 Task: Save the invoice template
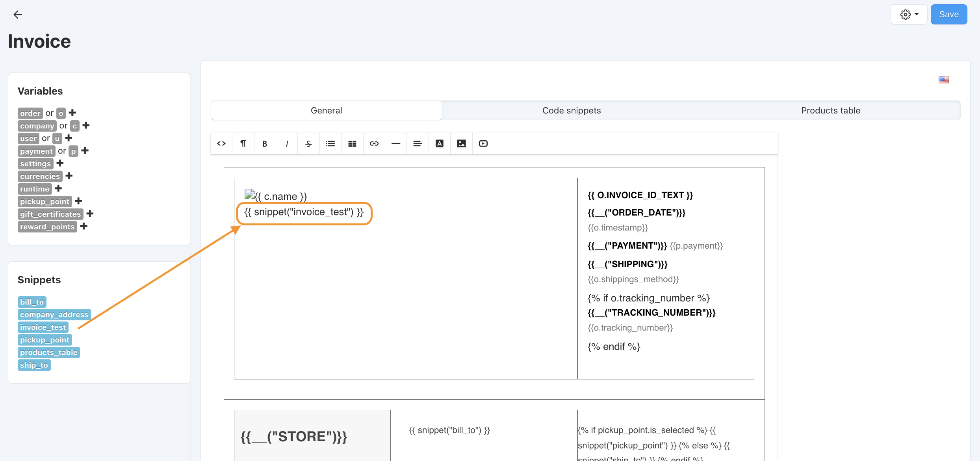tap(949, 15)
